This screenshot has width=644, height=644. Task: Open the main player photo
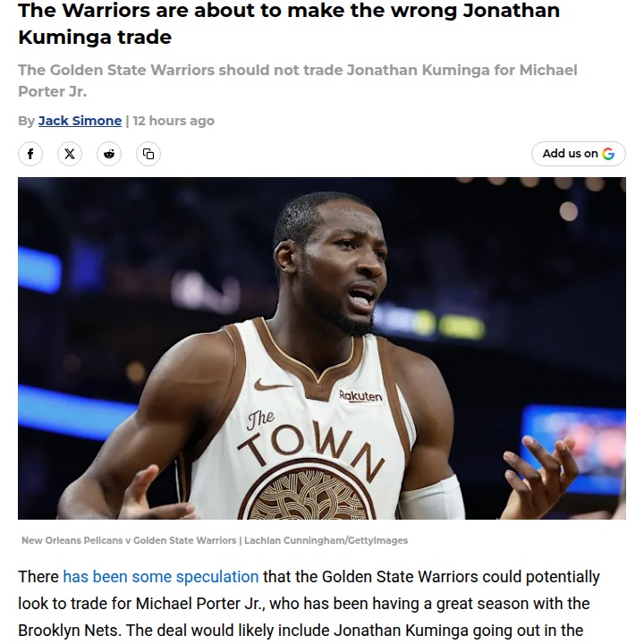(x=322, y=348)
